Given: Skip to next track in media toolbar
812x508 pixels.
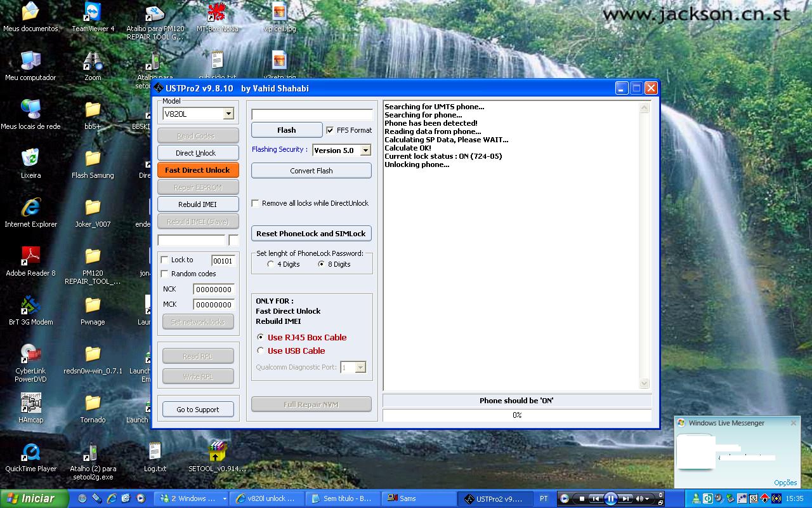Looking at the screenshot, I should click(625, 498).
